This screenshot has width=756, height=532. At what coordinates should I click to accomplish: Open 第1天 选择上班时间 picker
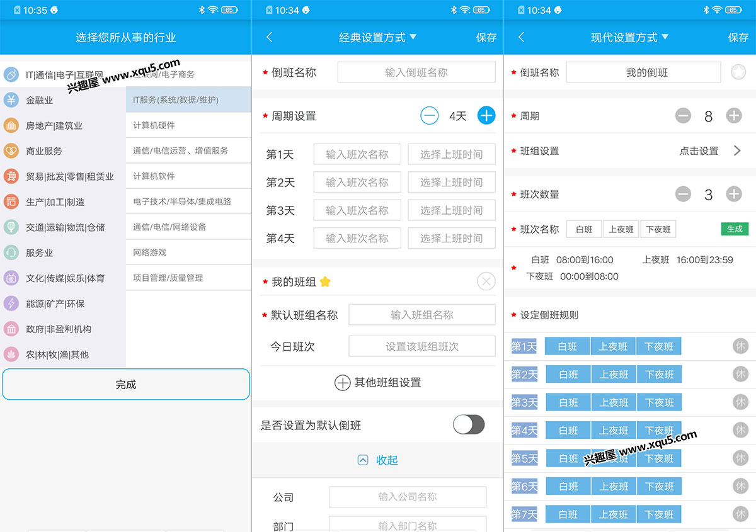point(452,154)
